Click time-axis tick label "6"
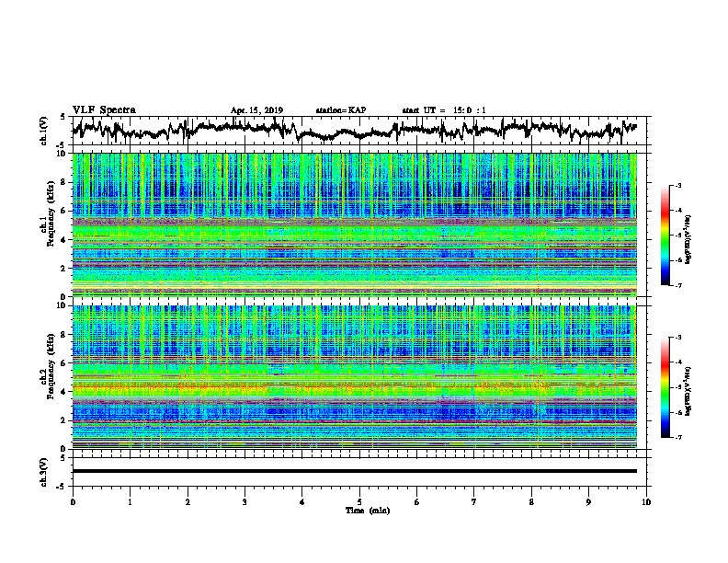Viewport: 728px width, 563px height. click(x=417, y=502)
